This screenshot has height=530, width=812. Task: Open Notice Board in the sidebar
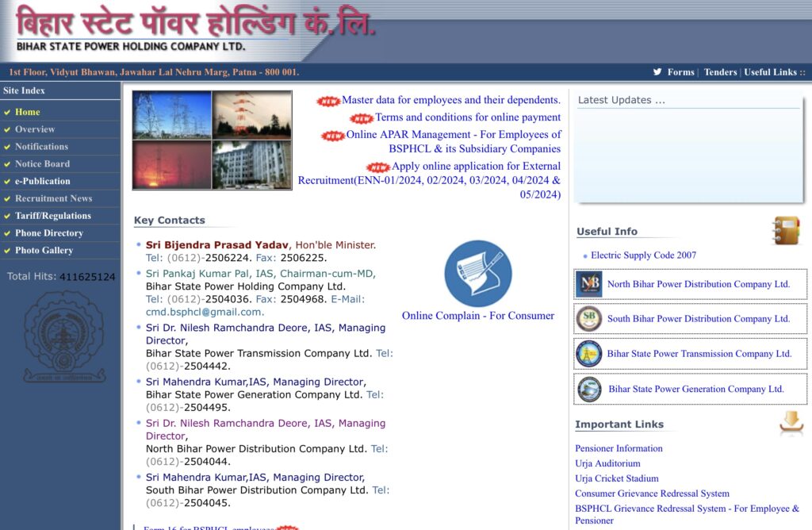(x=43, y=163)
